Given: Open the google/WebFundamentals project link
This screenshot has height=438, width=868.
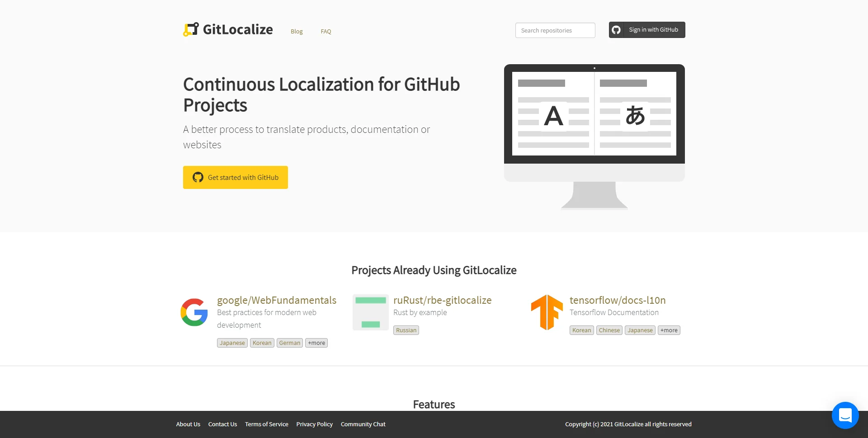Looking at the screenshot, I should 277,300.
